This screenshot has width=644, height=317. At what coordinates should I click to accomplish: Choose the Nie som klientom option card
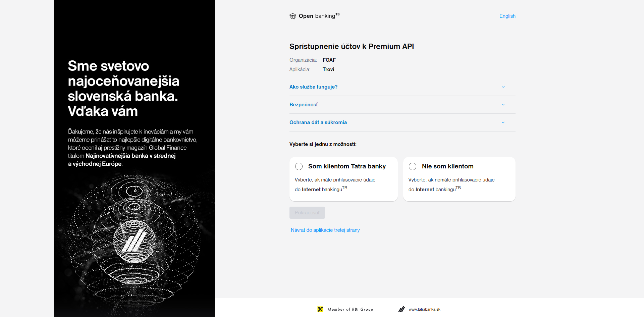point(459,179)
